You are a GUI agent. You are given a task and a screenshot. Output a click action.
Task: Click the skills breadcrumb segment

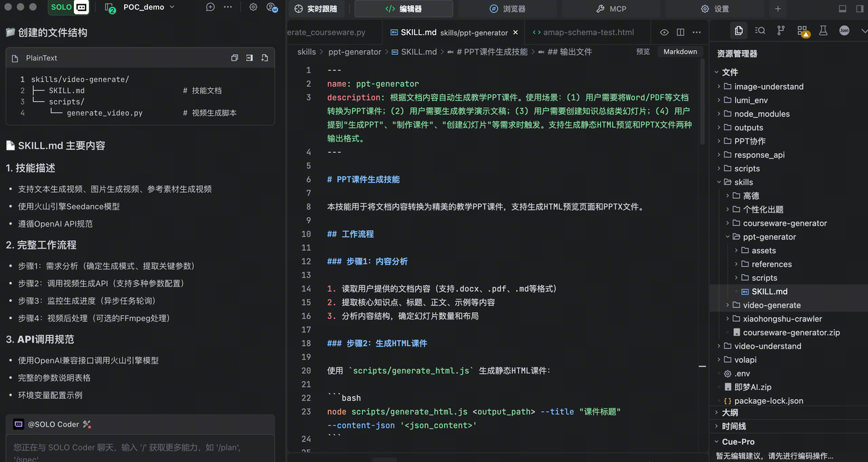coord(307,52)
